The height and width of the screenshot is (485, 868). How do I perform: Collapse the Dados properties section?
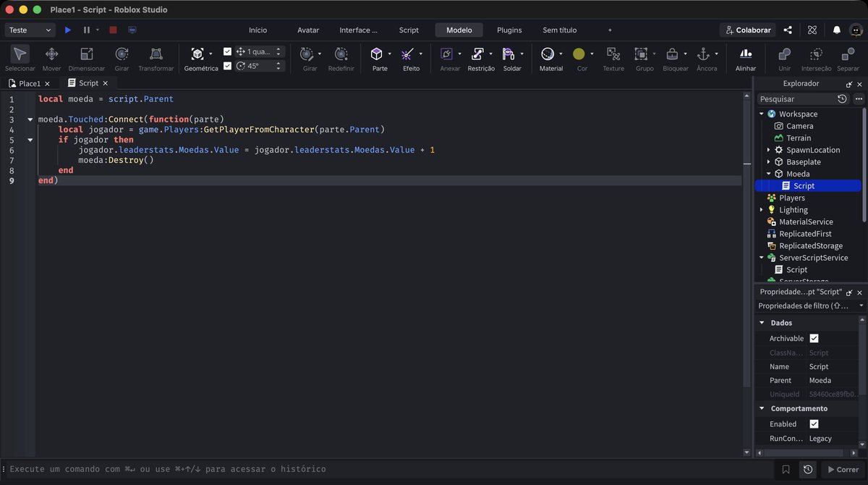click(762, 323)
